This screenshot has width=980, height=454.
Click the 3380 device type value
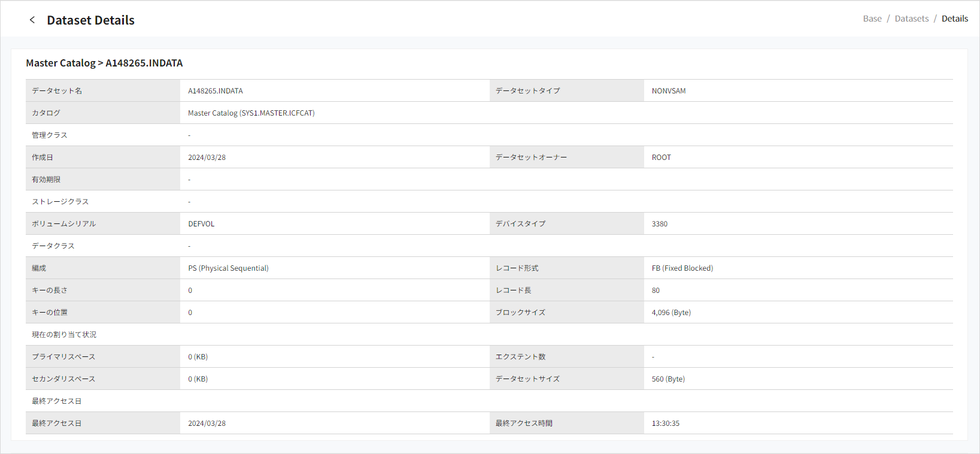click(x=659, y=224)
